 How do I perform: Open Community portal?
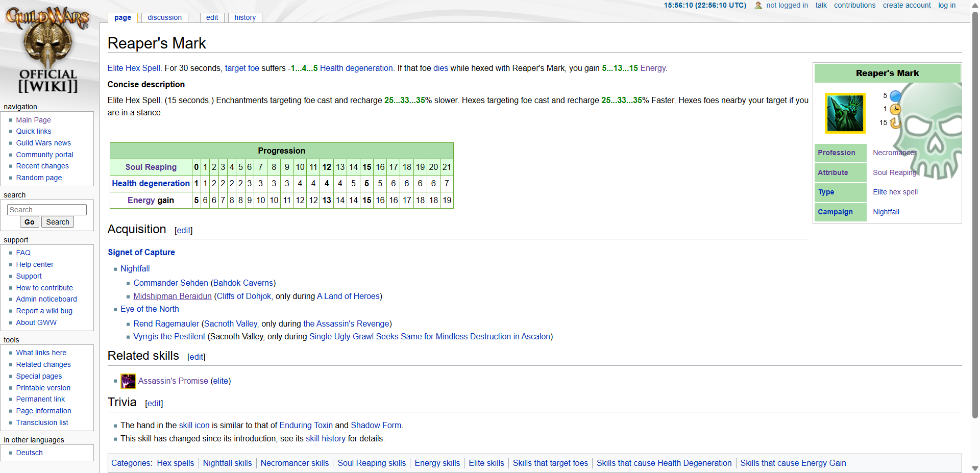tap(44, 155)
